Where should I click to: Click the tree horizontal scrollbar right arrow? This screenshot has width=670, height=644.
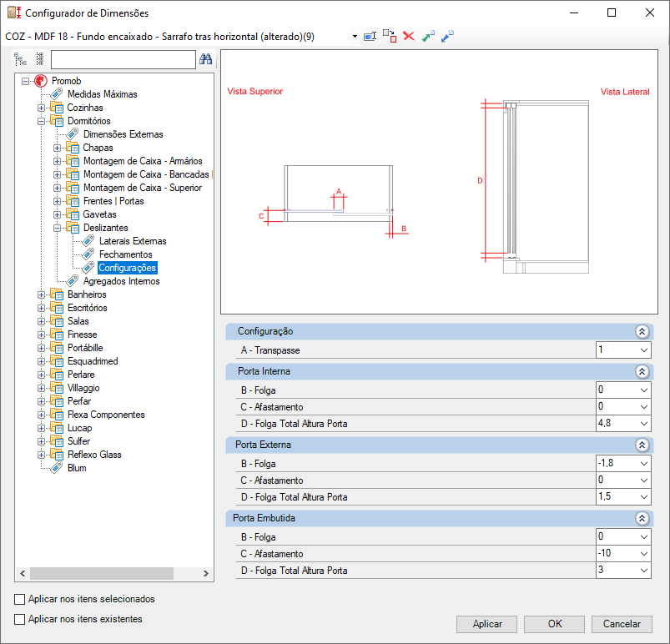(x=206, y=573)
